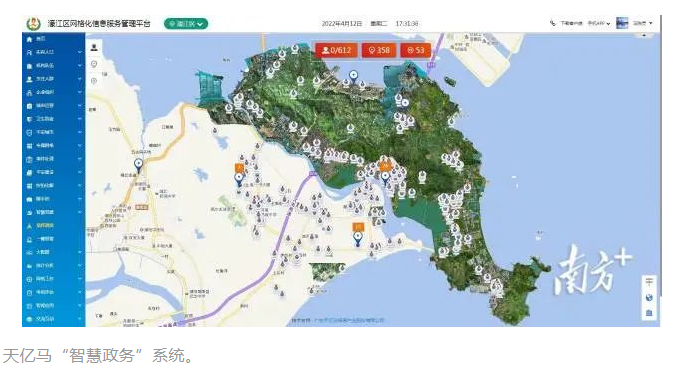Select the blue pin beside the orange highway
684x386 pixels.
click(x=138, y=166)
